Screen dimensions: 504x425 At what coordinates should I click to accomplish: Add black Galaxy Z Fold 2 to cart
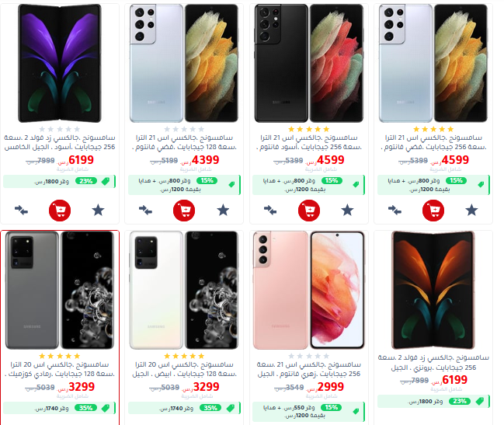click(x=60, y=211)
